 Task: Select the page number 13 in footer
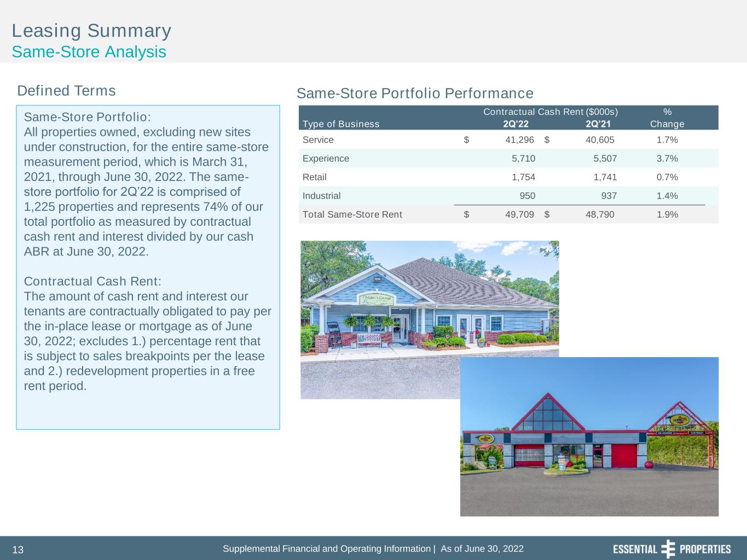[18, 550]
